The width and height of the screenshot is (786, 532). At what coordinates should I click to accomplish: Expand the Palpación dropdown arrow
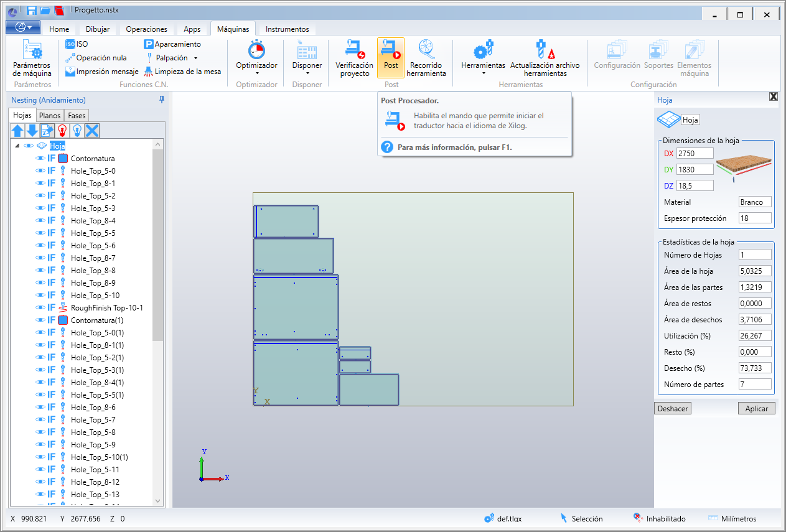(x=195, y=58)
